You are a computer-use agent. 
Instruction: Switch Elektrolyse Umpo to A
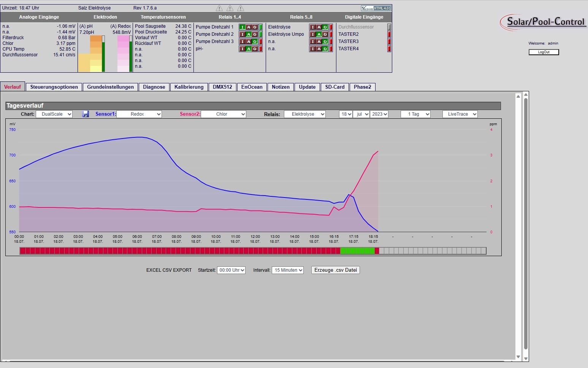point(319,34)
